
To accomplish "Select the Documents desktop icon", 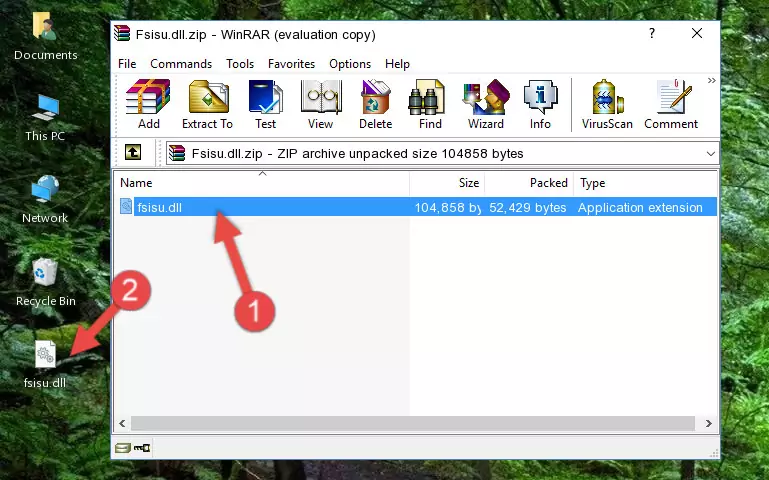I will (46, 36).
